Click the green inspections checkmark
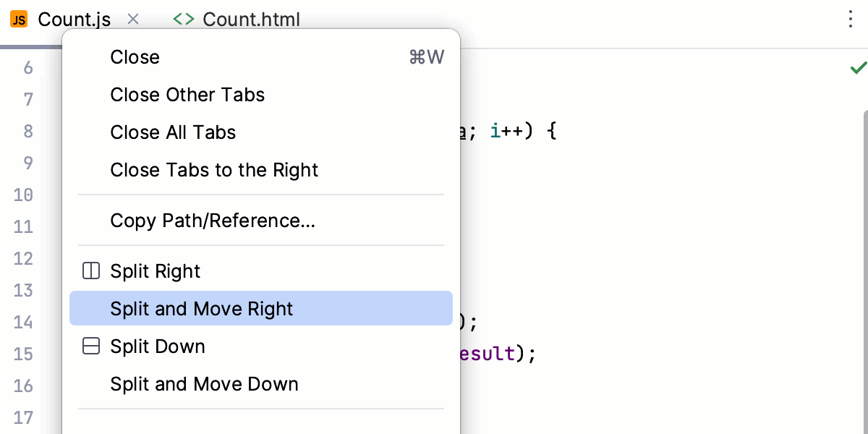The width and height of the screenshot is (868, 434). pyautogui.click(x=858, y=68)
